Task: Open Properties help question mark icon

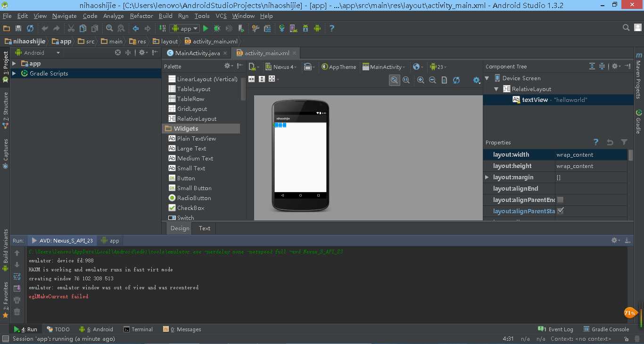Action: point(596,142)
